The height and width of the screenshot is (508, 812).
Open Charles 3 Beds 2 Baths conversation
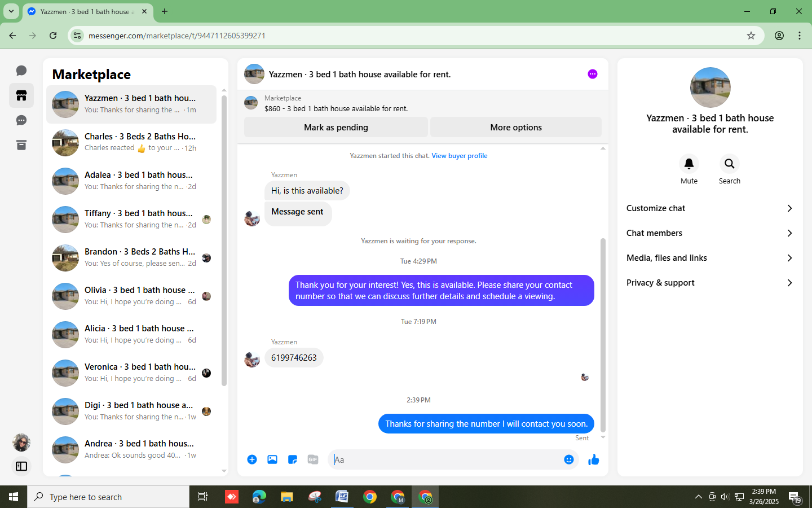coord(131,143)
